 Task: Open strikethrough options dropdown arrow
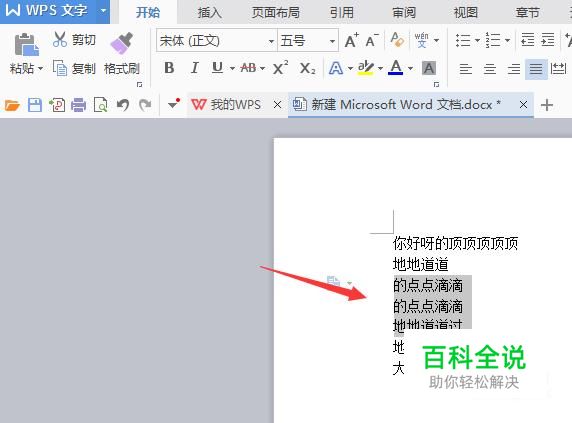coord(262,68)
